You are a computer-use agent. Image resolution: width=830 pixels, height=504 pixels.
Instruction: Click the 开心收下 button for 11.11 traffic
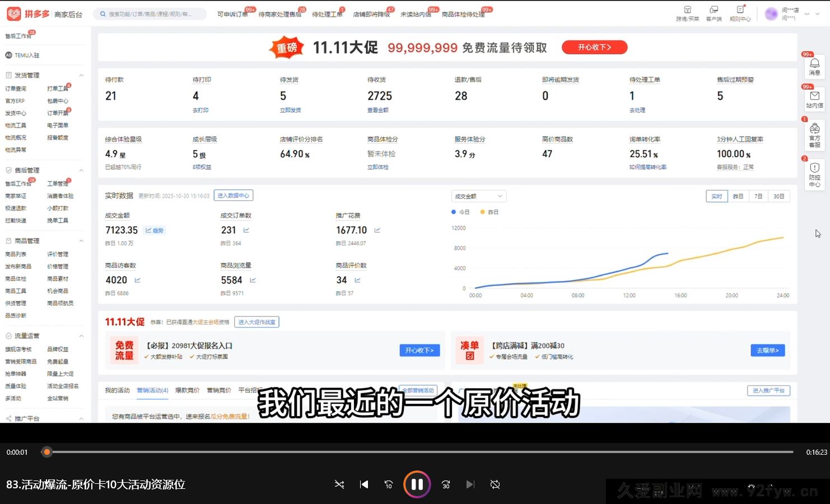594,48
